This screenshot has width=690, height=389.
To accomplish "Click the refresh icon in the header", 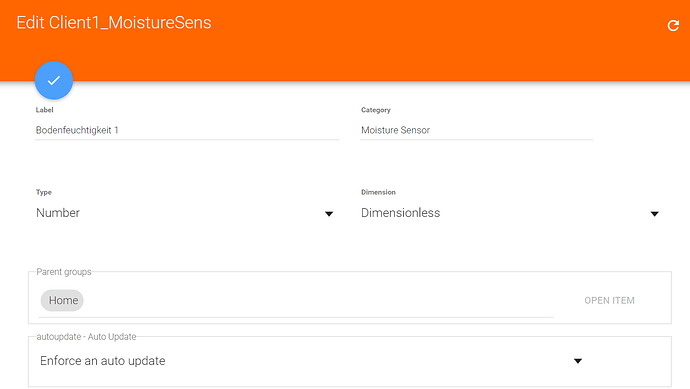I will (x=673, y=26).
